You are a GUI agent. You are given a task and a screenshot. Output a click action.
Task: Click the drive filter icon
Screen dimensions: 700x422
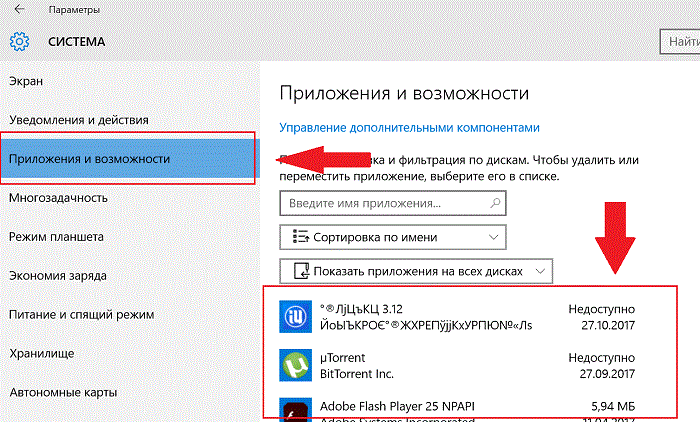pyautogui.click(x=302, y=271)
